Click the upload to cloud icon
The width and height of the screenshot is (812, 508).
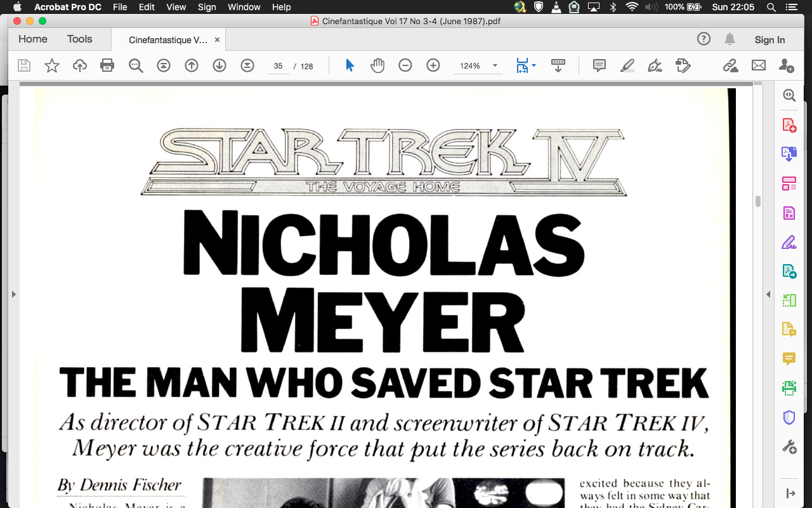[80, 65]
